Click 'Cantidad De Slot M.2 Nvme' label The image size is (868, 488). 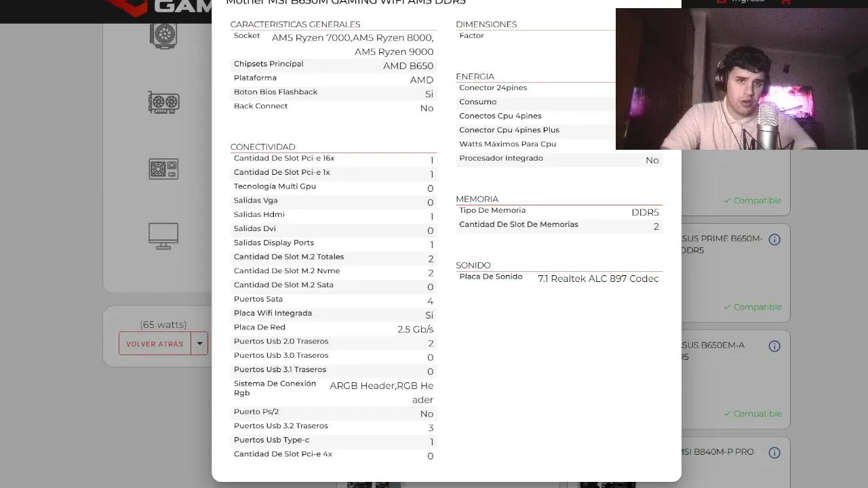tap(287, 271)
